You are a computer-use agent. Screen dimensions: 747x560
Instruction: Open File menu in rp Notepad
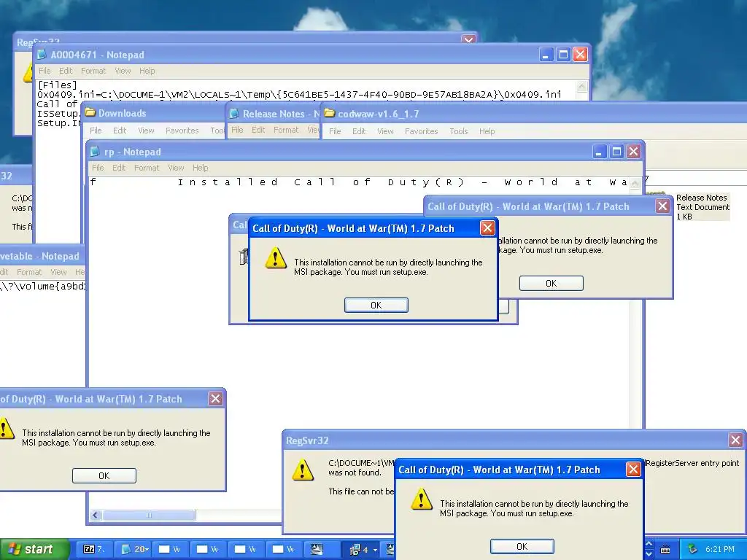[98, 168]
